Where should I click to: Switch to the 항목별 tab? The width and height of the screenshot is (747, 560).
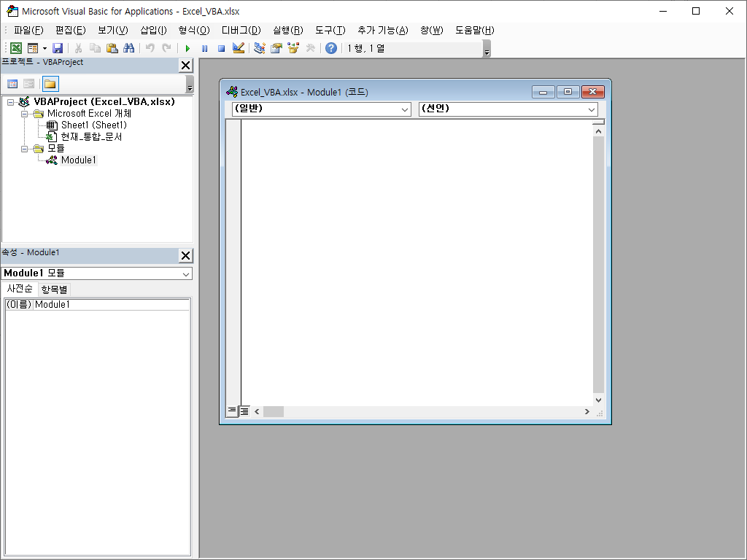[54, 289]
